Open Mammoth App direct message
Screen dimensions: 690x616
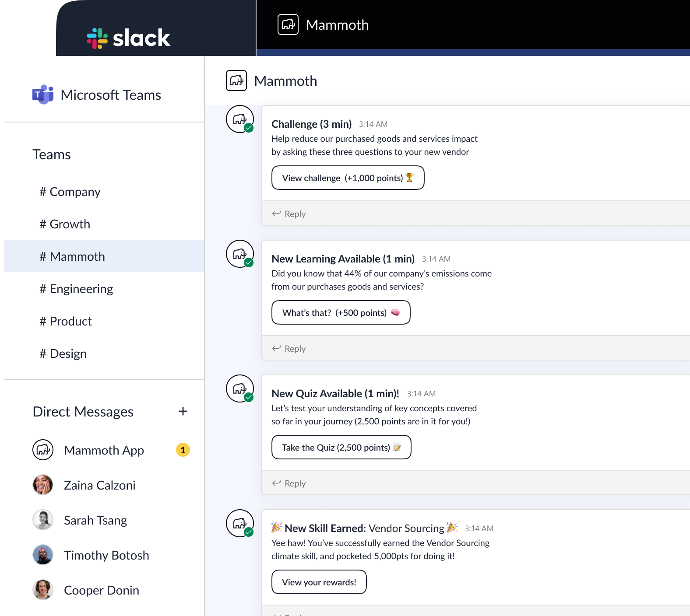click(x=104, y=450)
